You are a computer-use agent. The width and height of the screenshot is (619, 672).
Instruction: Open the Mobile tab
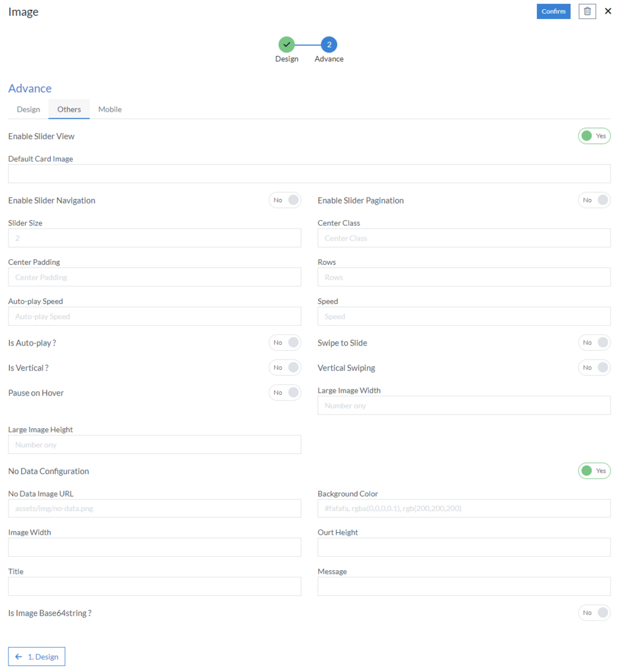click(x=110, y=109)
